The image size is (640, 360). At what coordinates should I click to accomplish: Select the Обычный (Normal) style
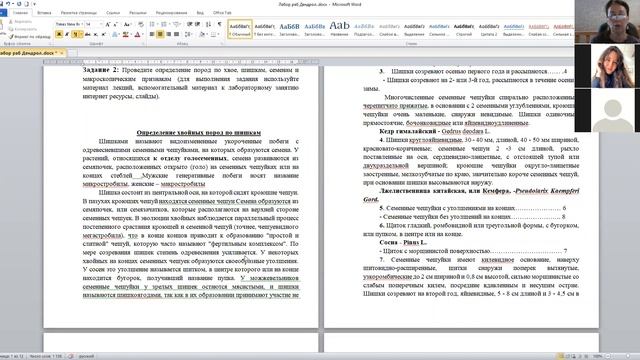coord(240,29)
